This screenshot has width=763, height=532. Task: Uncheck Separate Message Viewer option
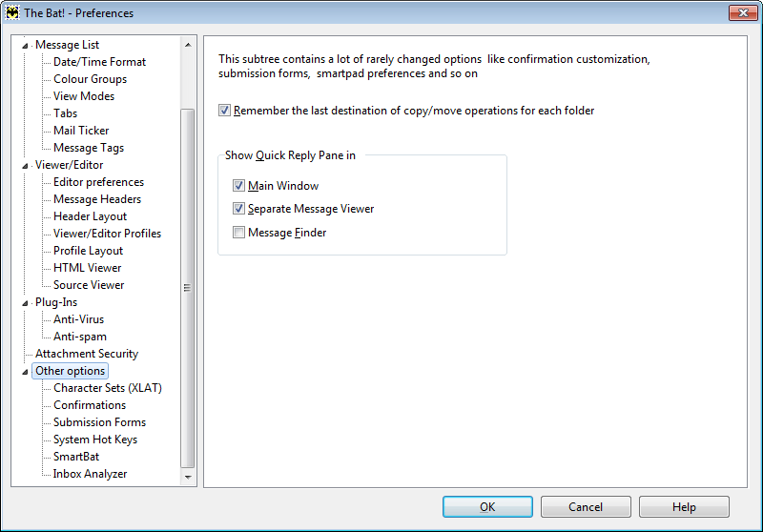click(x=238, y=209)
